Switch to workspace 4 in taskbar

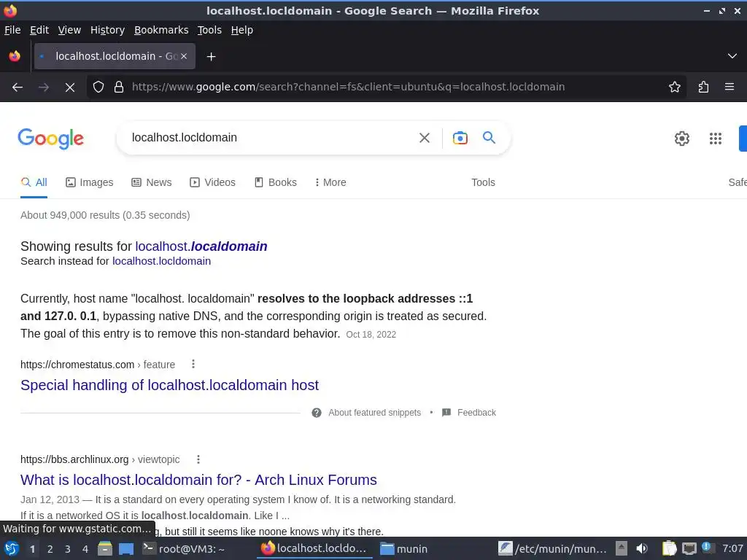[85, 549]
